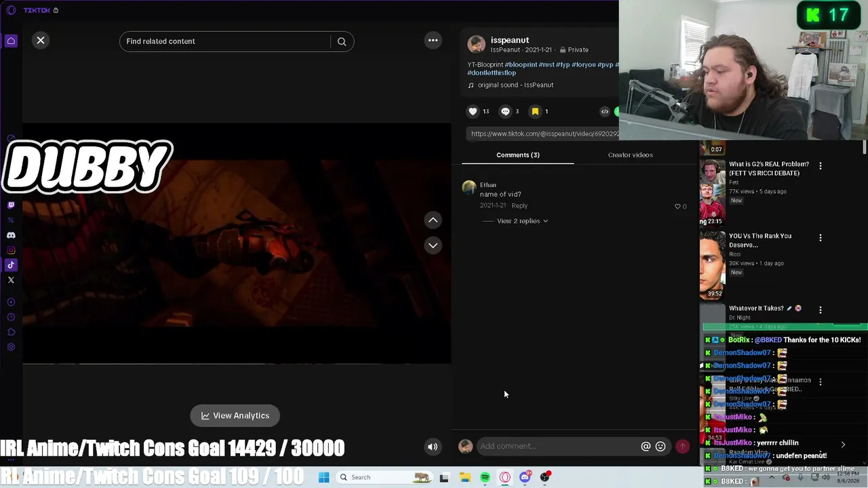
Task: Click the Windows taskbar Search box
Action: pyautogui.click(x=383, y=477)
